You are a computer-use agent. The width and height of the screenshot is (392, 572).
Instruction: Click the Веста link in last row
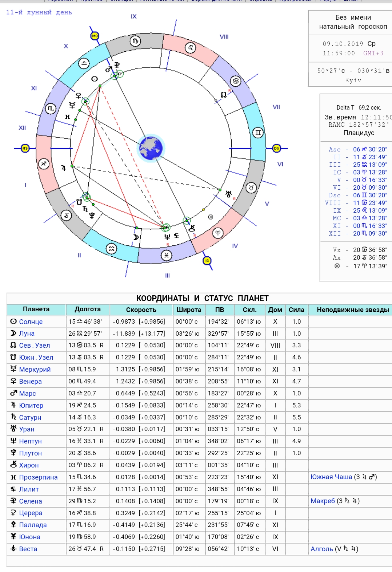pyautogui.click(x=28, y=549)
